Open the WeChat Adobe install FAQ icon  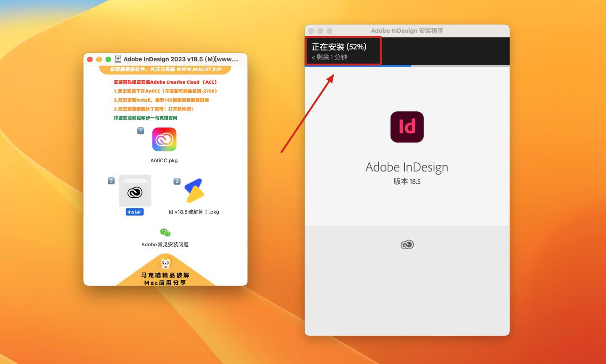click(x=165, y=232)
